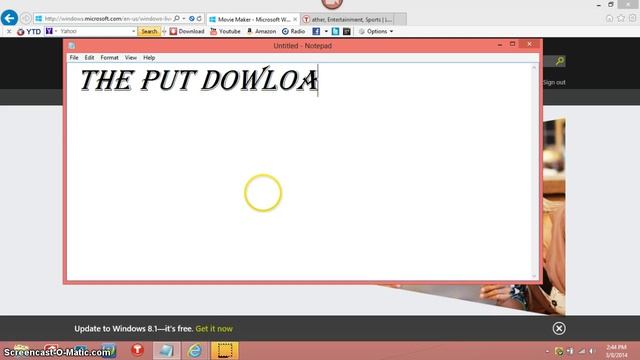Click the green search icon on webpage
Image resolution: width=640 pixels, height=360 pixels.
(560, 61)
